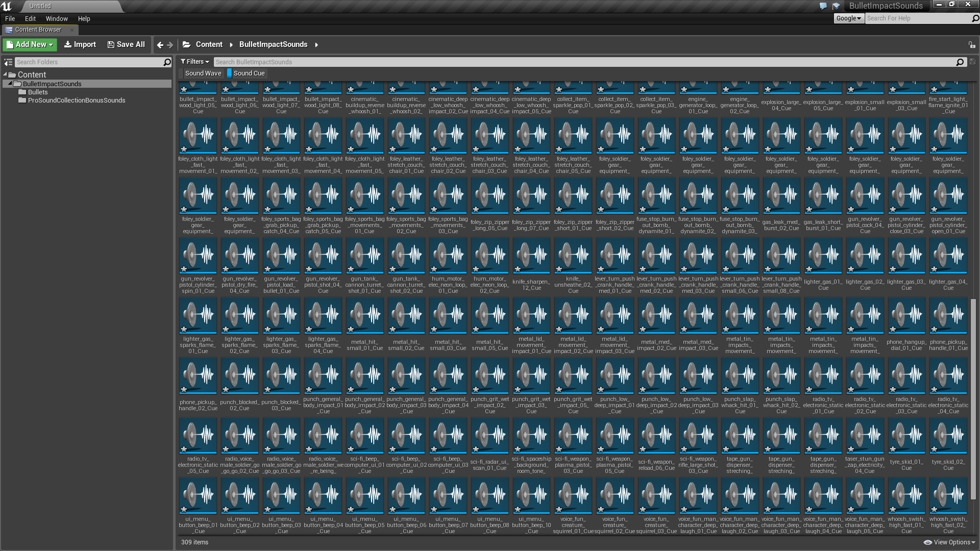Screen dimensions: 980x551
Task: Open the Filters dropdown
Action: [x=194, y=62]
